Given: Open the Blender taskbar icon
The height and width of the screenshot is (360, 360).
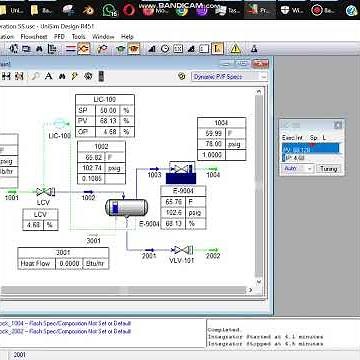Looking at the screenshot, I should coord(88,10).
